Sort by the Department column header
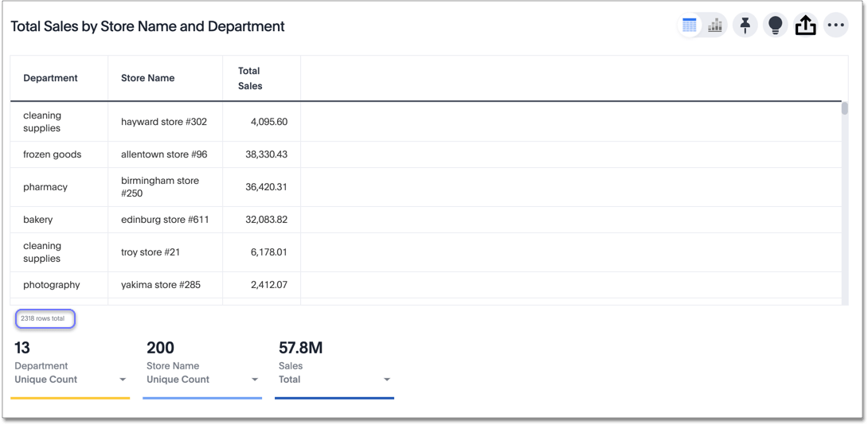868x425 pixels. click(50, 78)
